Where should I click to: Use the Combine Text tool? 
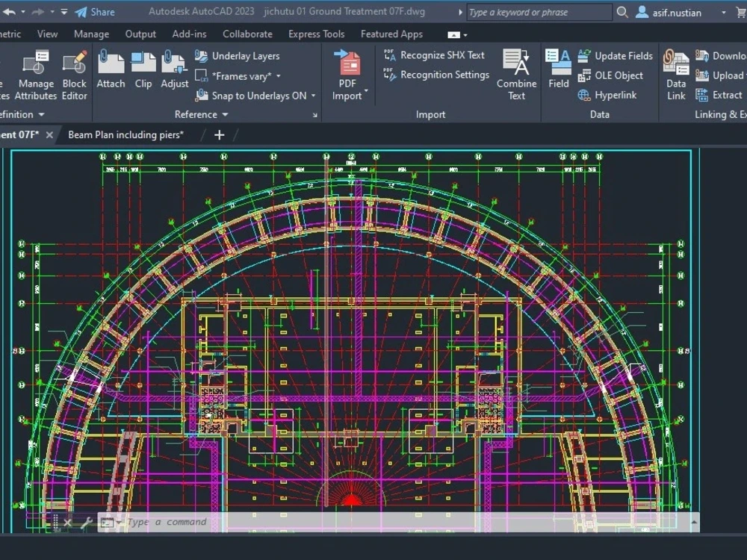[x=516, y=71]
